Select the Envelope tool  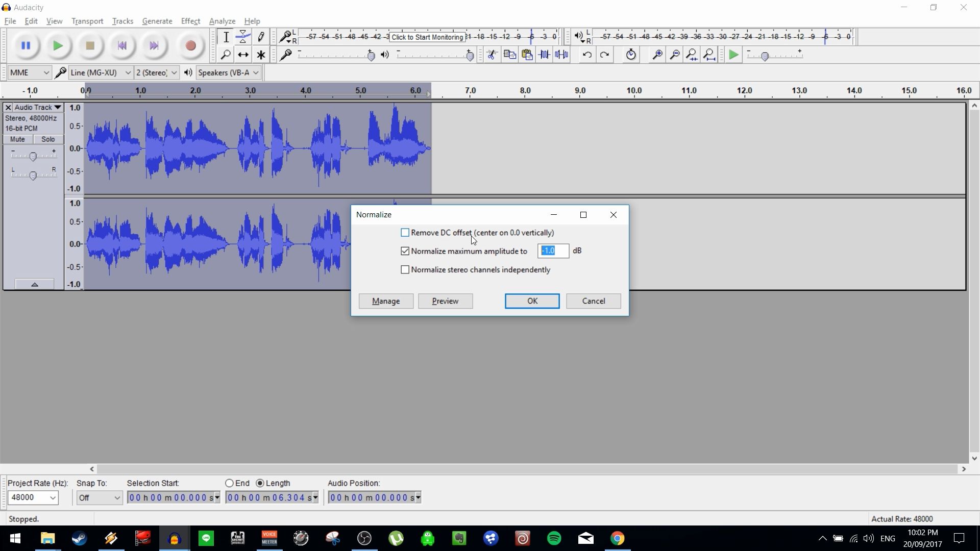(242, 37)
